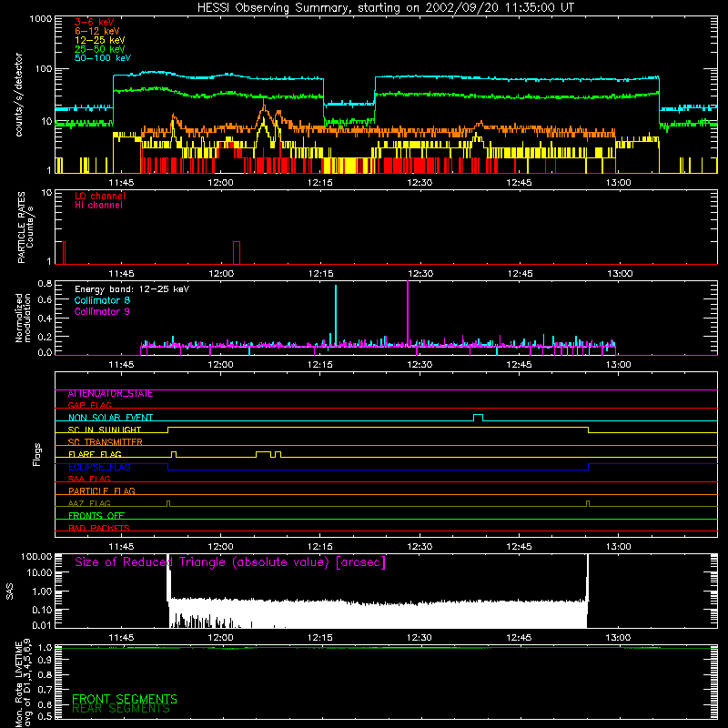Click the 0.4 tick on the modulation axis
The height and width of the screenshot is (728, 728).
pyautogui.click(x=45, y=318)
